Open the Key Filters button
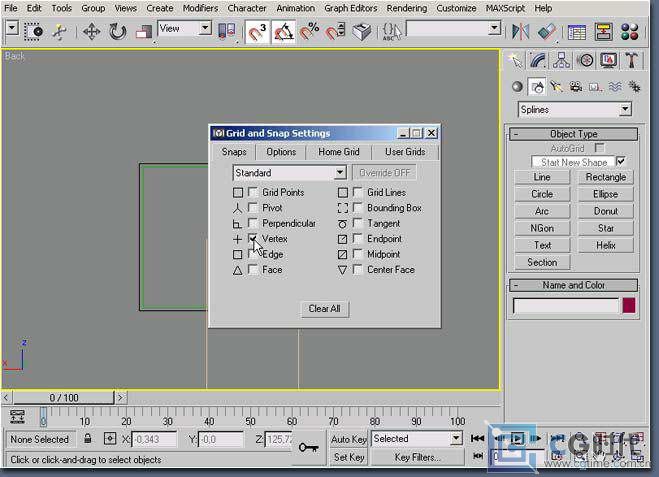 (417, 457)
